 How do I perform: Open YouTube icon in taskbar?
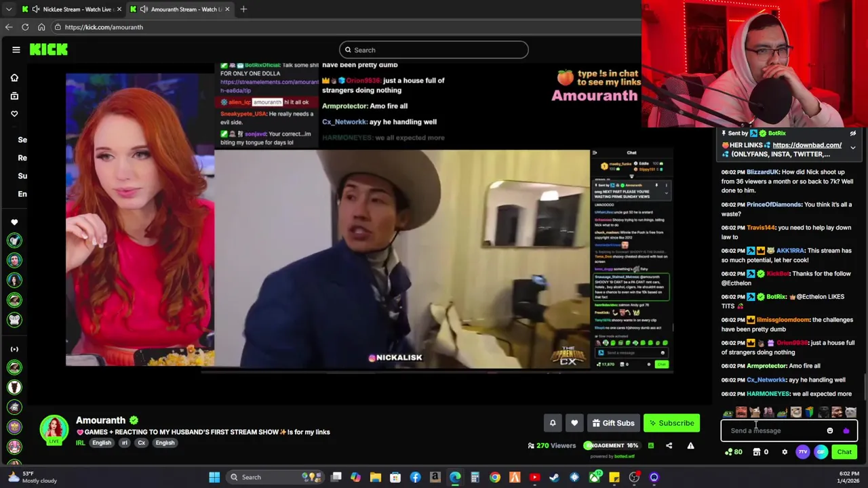click(534, 477)
